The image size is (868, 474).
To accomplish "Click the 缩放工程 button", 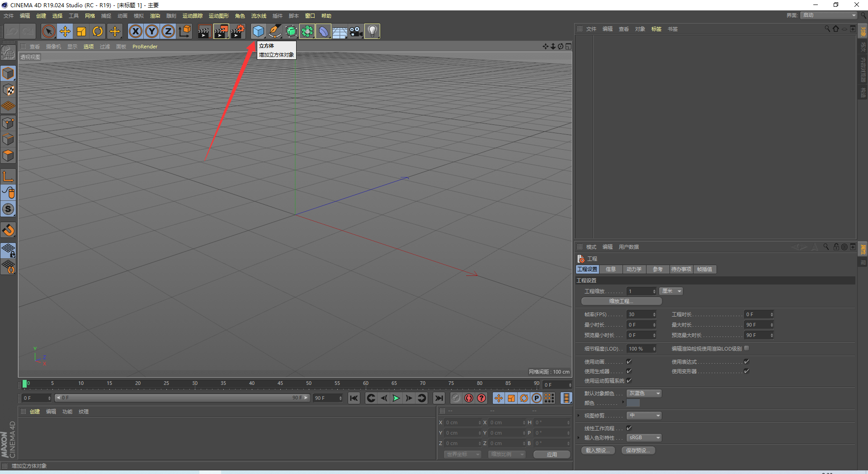I will [x=621, y=301].
